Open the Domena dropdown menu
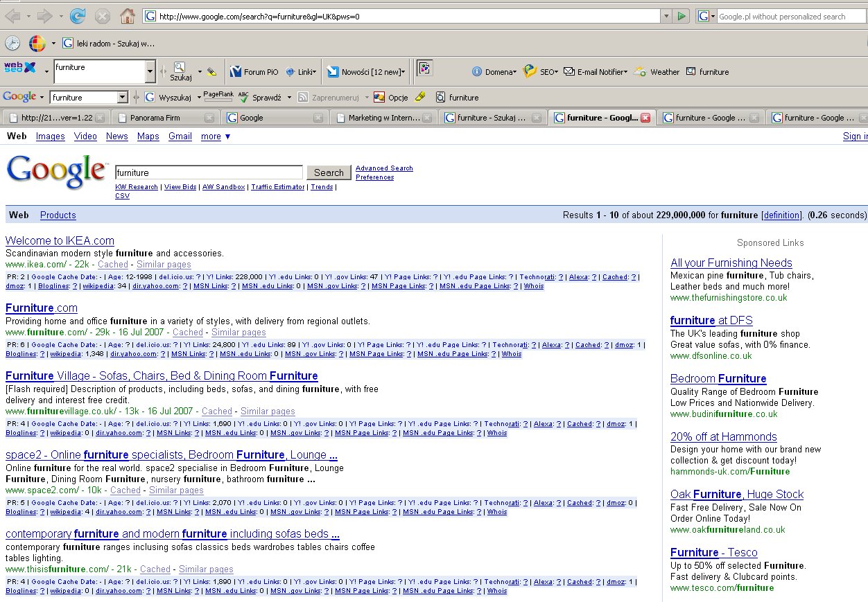Image resolution: width=868 pixels, height=602 pixels. coord(494,71)
